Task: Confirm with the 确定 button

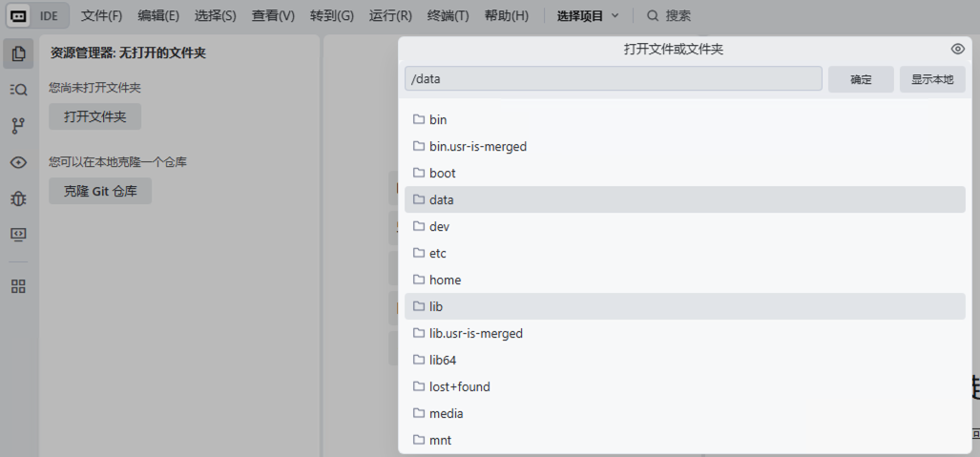Action: tap(861, 79)
